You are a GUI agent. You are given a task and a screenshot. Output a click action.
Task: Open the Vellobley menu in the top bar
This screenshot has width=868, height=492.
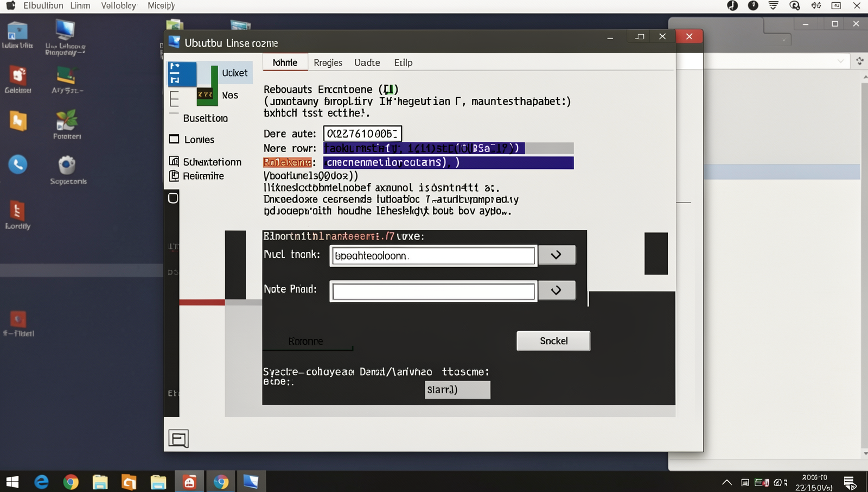118,5
